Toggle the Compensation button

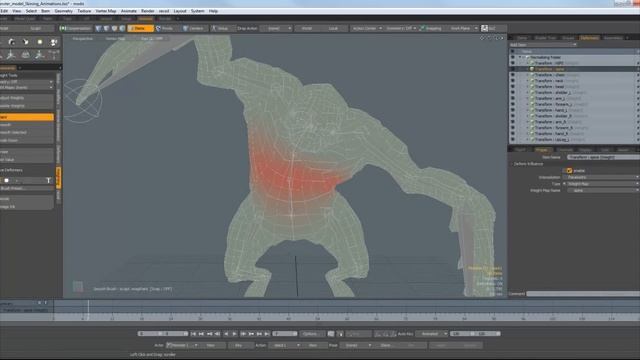point(76,28)
